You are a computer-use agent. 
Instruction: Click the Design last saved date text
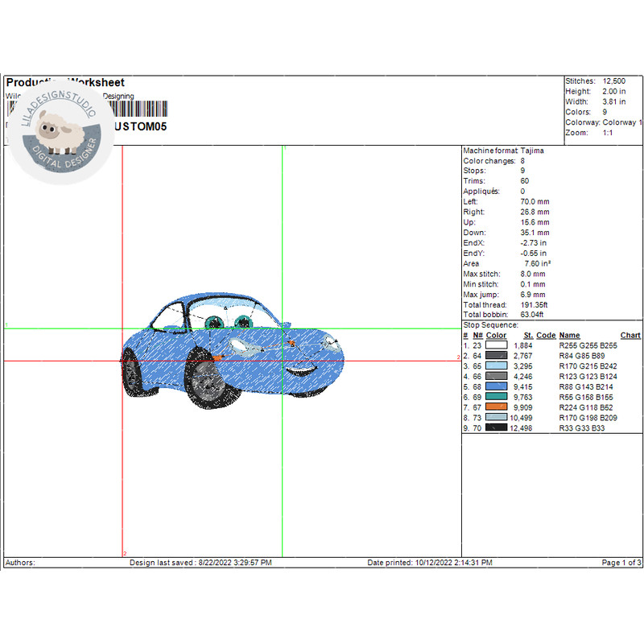click(x=200, y=563)
